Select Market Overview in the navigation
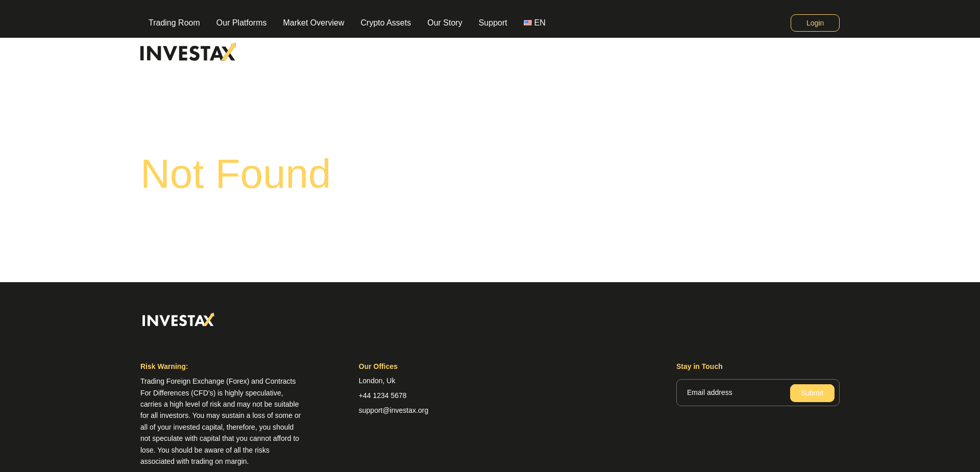Image resolution: width=980 pixels, height=472 pixels. point(313,22)
